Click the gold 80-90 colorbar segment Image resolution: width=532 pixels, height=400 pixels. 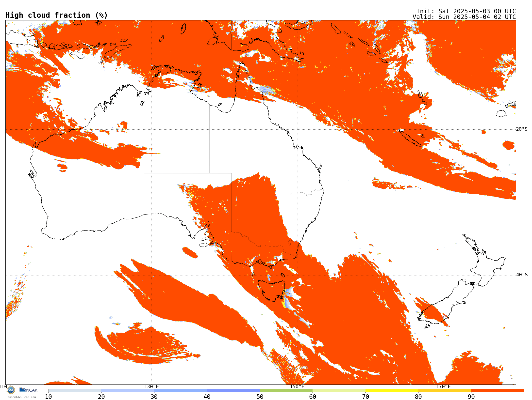pos(445,391)
